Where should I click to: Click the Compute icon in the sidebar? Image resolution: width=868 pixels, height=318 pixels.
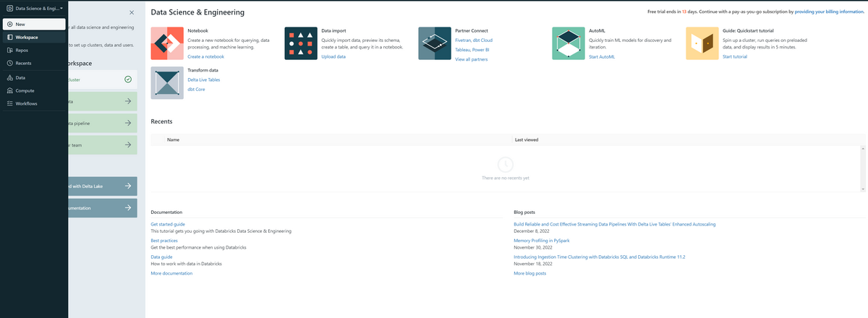point(9,90)
